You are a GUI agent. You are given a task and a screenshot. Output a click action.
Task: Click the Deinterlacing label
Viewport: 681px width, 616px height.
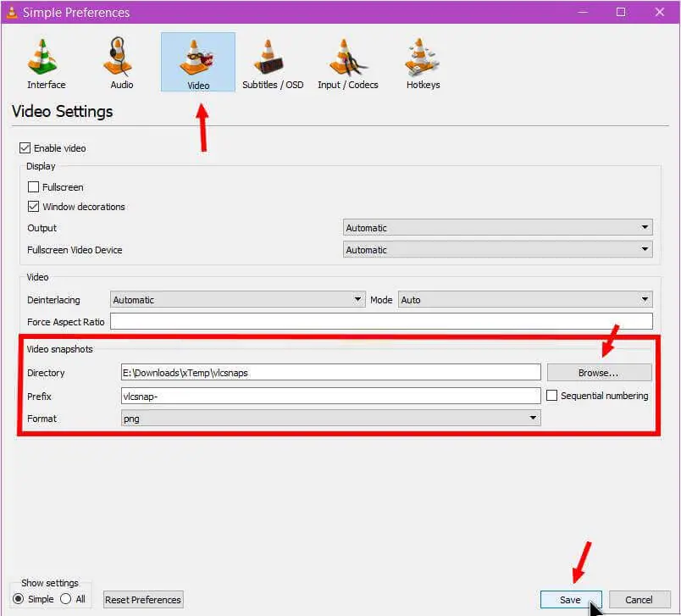pyautogui.click(x=53, y=300)
